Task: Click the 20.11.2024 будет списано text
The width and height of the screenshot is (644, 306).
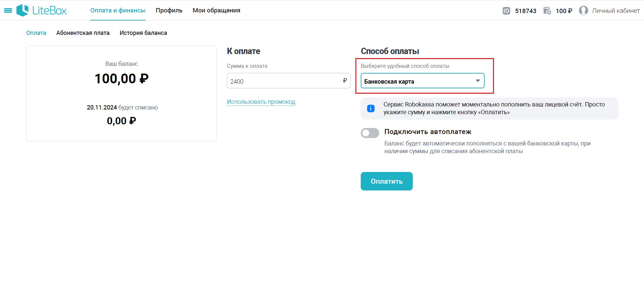Action: pos(122,107)
